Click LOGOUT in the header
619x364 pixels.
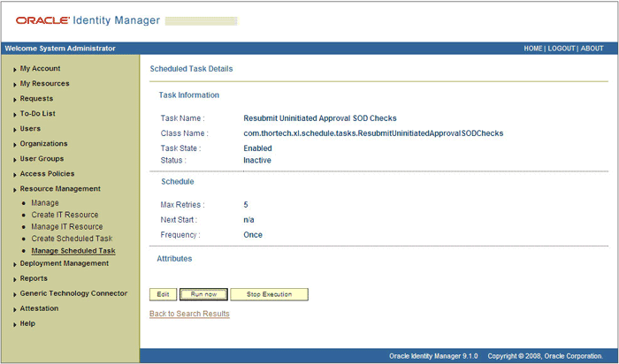562,48
